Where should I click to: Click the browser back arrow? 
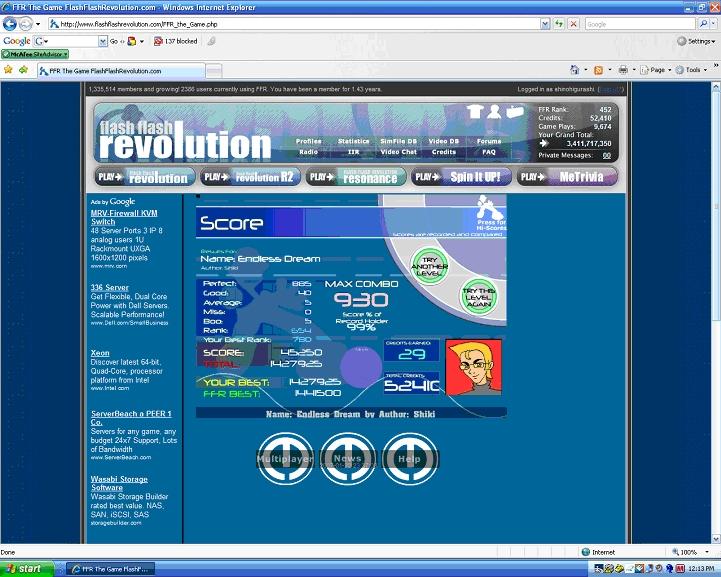pyautogui.click(x=10, y=23)
